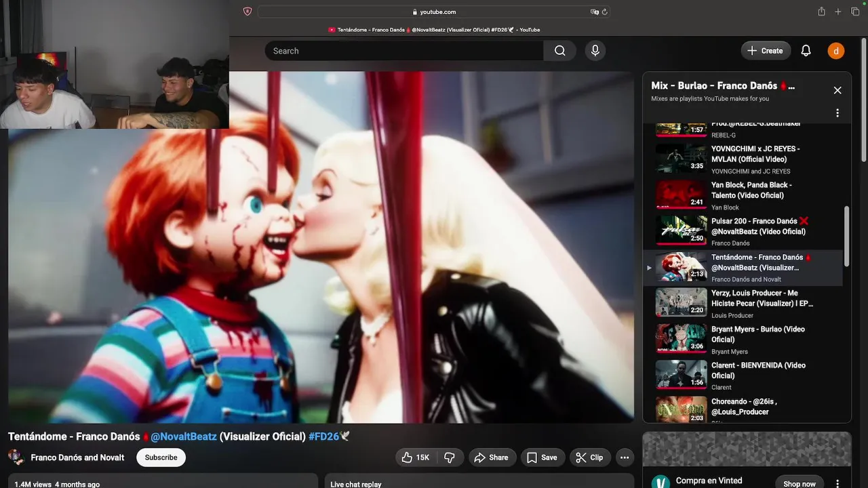868x488 pixels.
Task: Play Clarent BIENVENIDA thumbnail
Action: coord(681,374)
